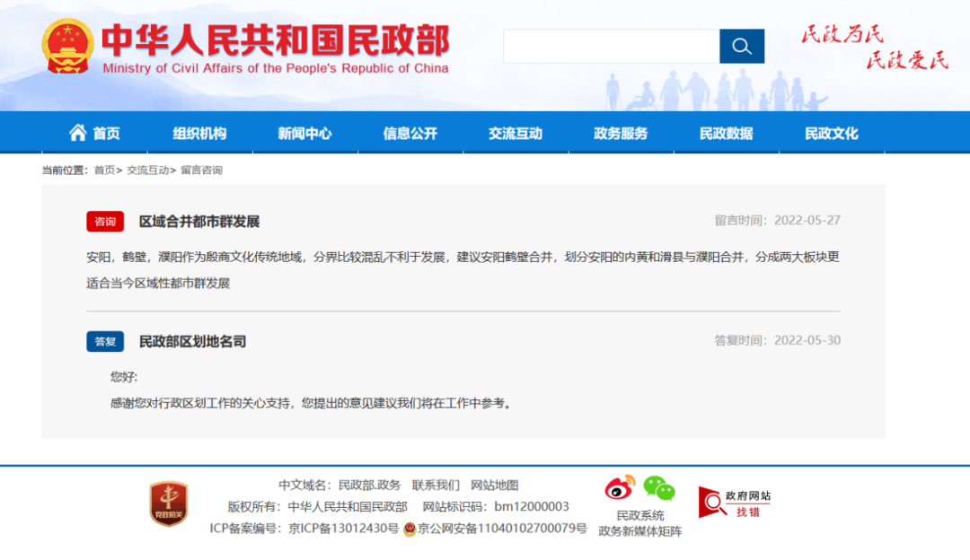Select the 信息公开 menu item

(410, 133)
